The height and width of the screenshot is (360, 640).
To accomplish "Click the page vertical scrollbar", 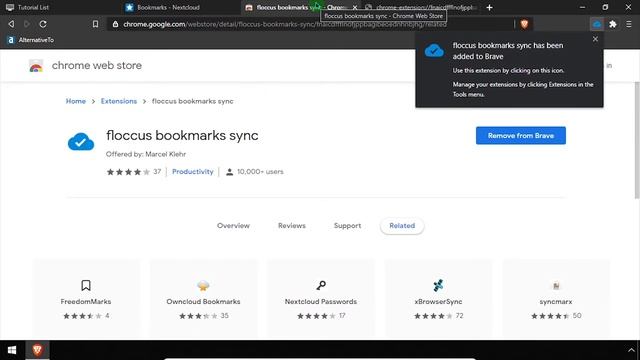I will (x=637, y=140).
